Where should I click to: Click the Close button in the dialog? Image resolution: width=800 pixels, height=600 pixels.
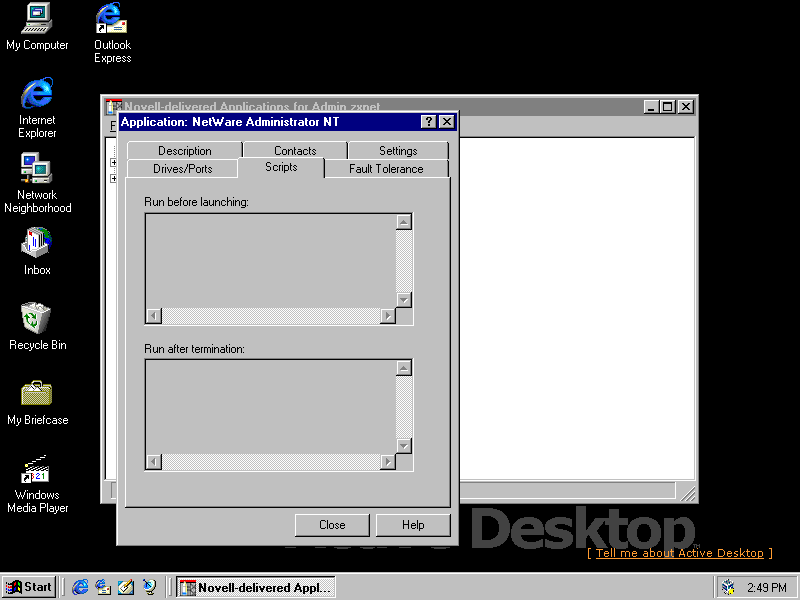(332, 525)
